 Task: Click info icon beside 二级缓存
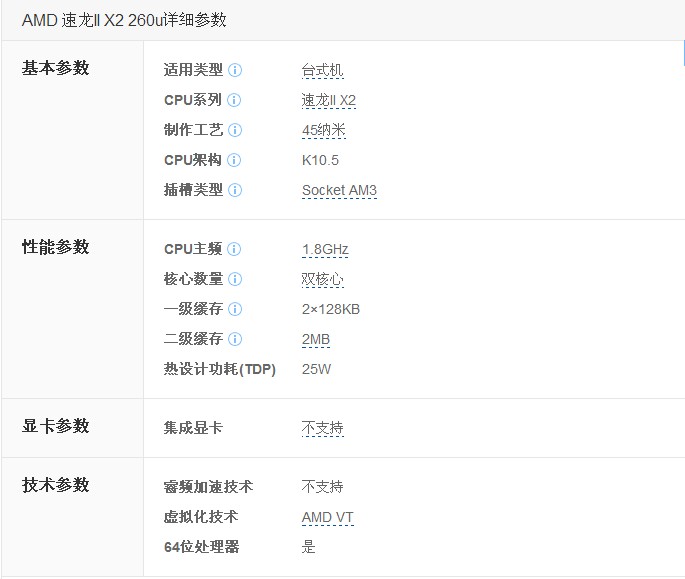pyautogui.click(x=235, y=339)
